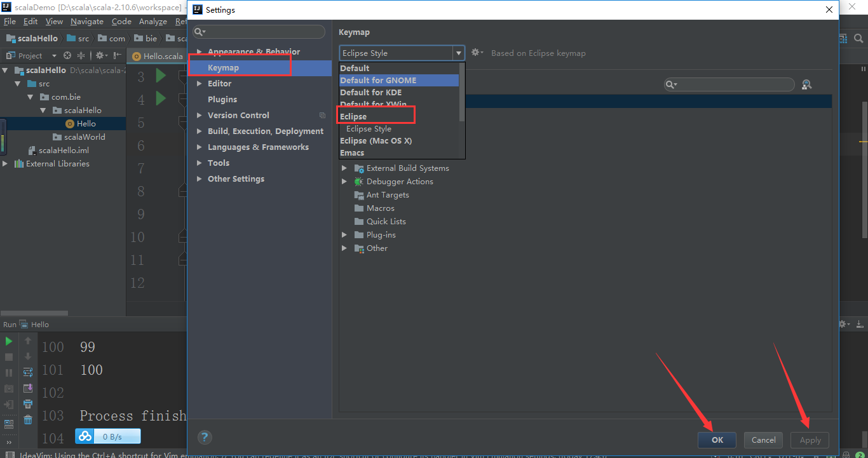Image resolution: width=868 pixels, height=458 pixels.
Task: Open the Eclipse Style keymap scheme dropdown
Action: point(459,53)
